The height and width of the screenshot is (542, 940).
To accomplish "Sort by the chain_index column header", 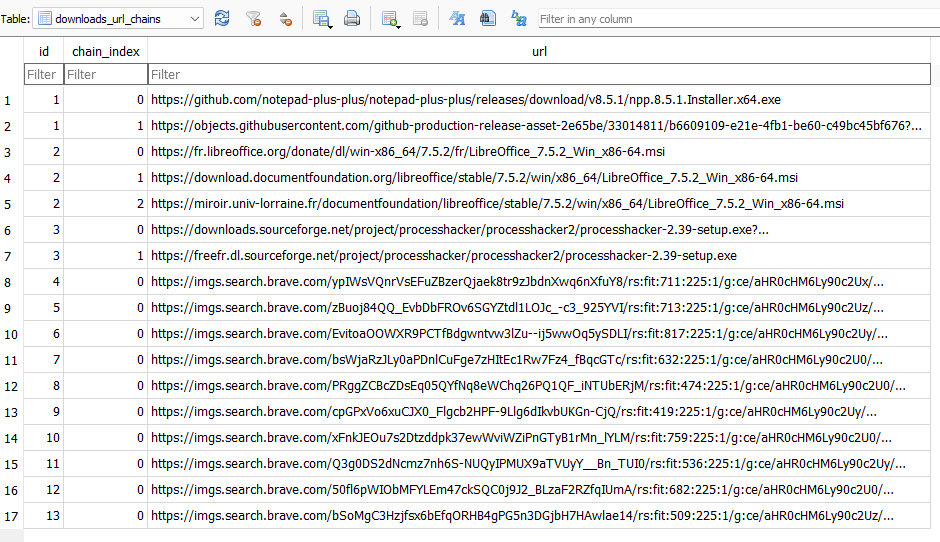I will point(106,52).
